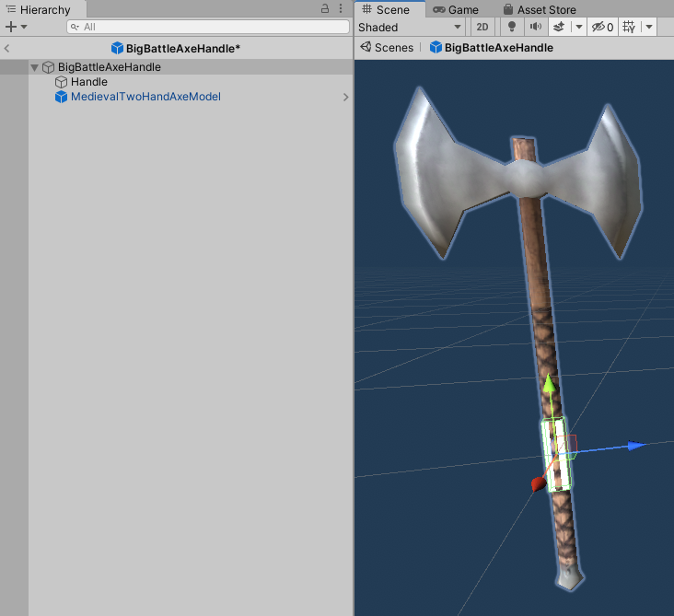Toggle scene audio speaker icon
The height and width of the screenshot is (616, 674).
tap(536, 28)
